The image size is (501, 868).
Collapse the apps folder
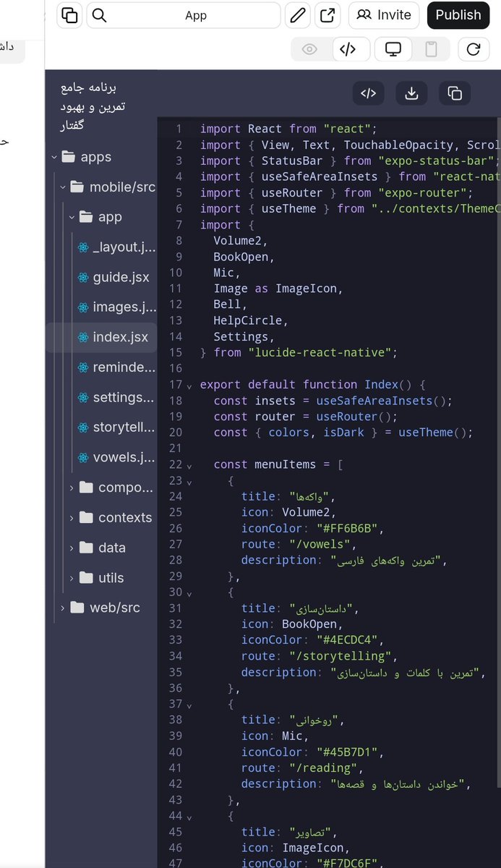coord(55,157)
